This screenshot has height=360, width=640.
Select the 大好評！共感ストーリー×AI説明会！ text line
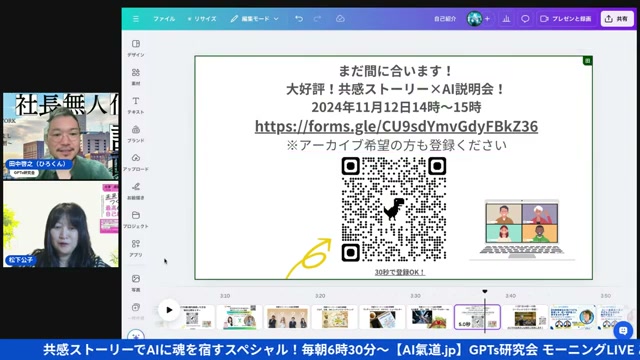(x=396, y=89)
